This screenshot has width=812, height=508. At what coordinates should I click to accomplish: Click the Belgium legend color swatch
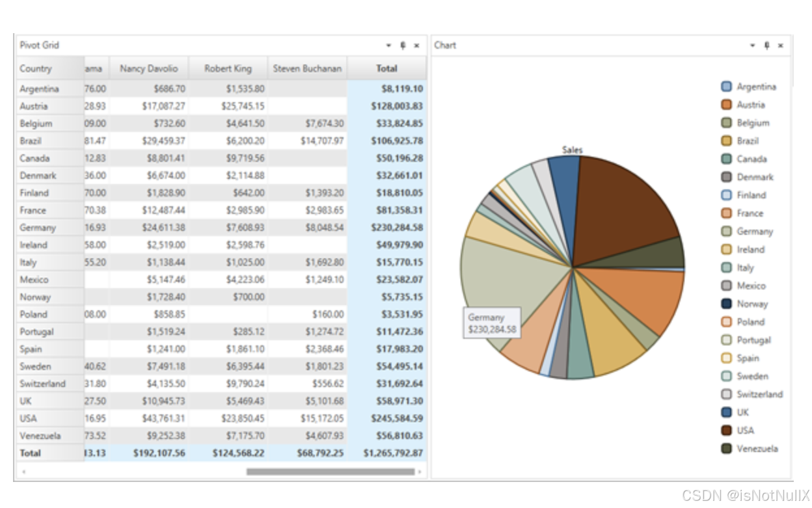pyautogui.click(x=727, y=123)
